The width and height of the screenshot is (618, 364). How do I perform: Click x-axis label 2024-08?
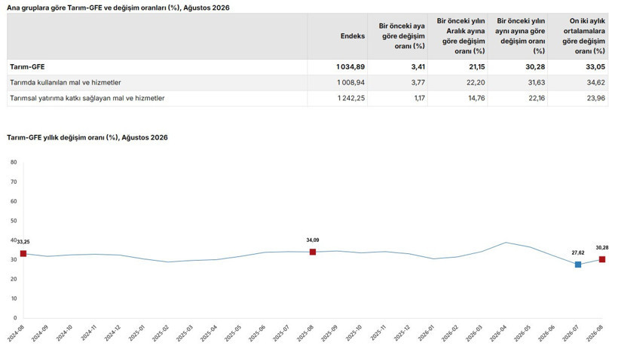pos(15,334)
